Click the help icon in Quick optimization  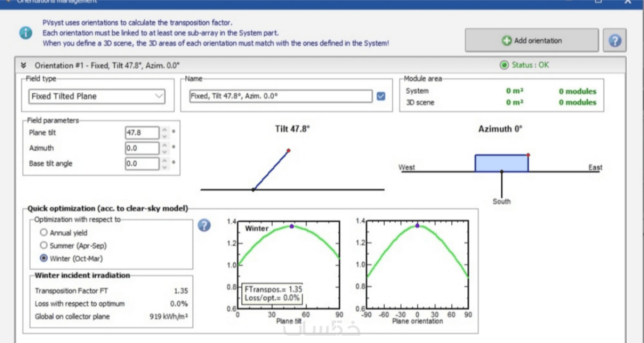pyautogui.click(x=204, y=225)
